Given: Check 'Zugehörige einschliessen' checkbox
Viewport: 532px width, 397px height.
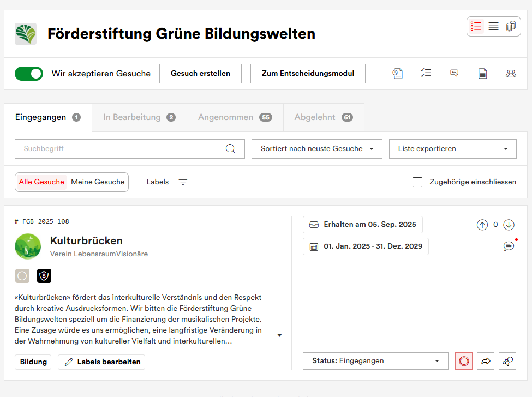Looking at the screenshot, I should 417,182.
